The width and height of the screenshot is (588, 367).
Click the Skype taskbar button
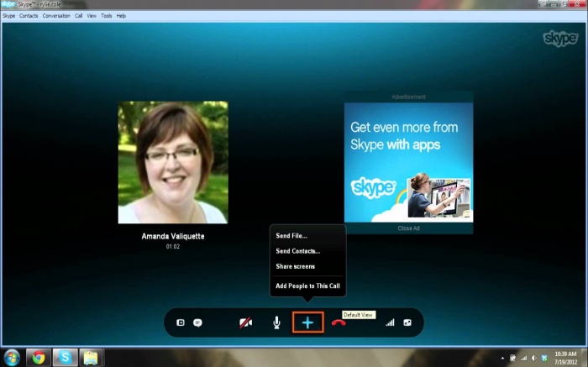tap(66, 358)
